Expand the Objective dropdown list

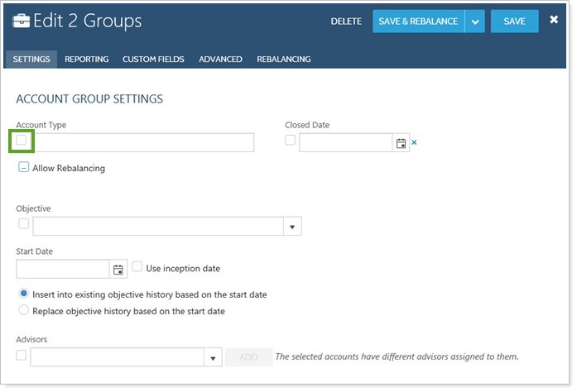(x=293, y=227)
